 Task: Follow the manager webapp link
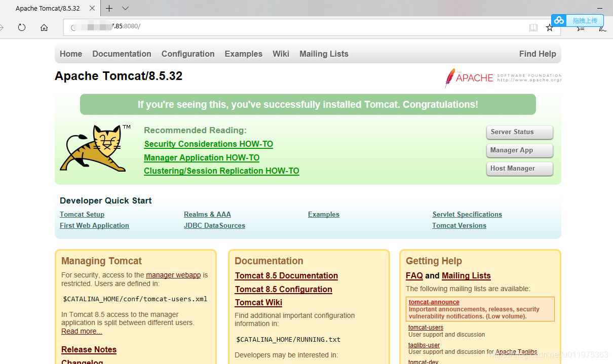(x=173, y=275)
